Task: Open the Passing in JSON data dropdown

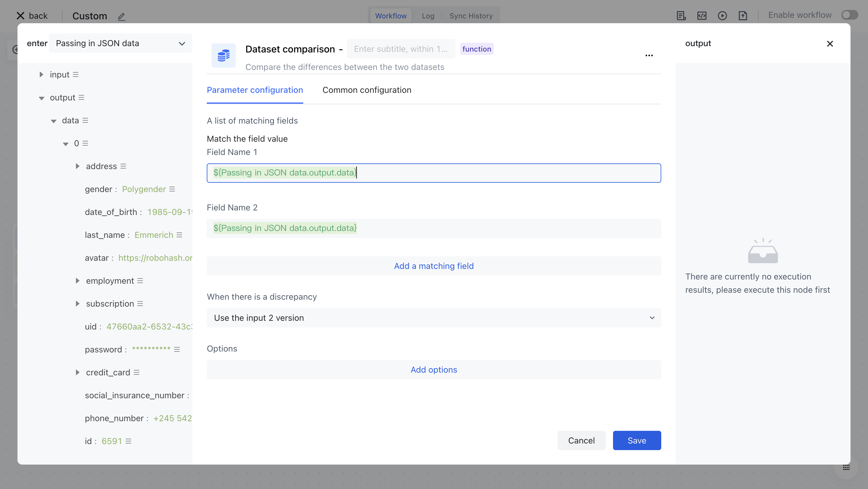Action: pos(120,43)
